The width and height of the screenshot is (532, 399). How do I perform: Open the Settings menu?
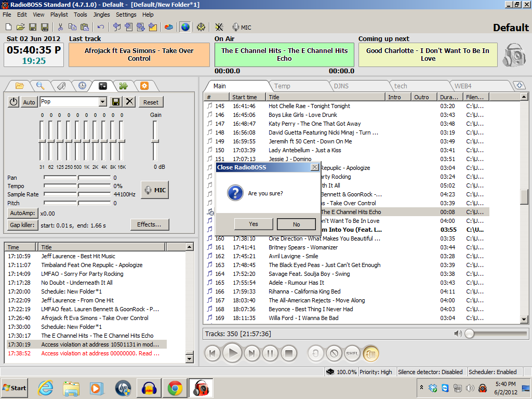(126, 15)
